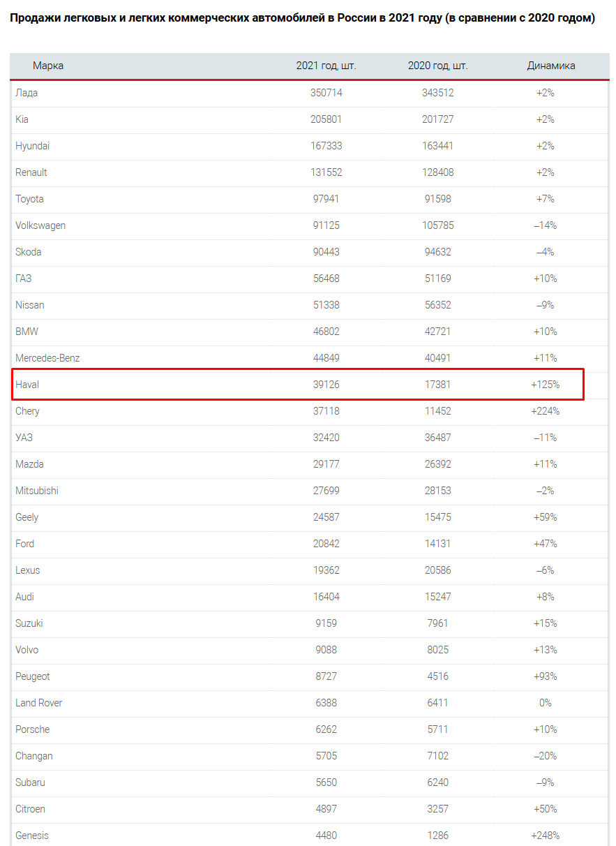Select Chery's +224% dynamics cell

point(546,411)
